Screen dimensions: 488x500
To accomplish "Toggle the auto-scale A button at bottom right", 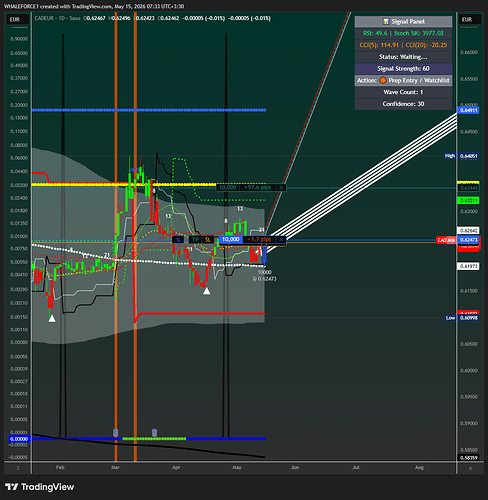I will point(470,468).
